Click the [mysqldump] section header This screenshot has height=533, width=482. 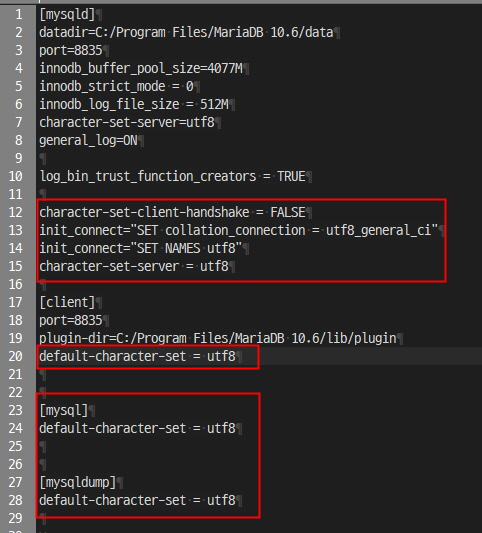pyautogui.click(x=78, y=483)
